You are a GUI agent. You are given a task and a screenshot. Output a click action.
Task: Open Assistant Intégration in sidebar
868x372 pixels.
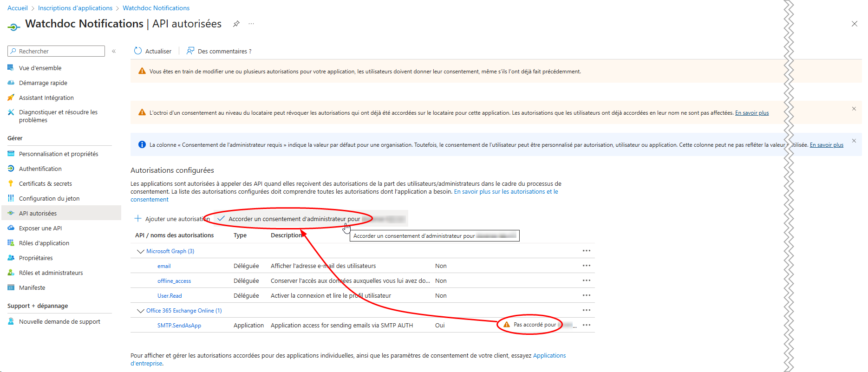(x=46, y=98)
